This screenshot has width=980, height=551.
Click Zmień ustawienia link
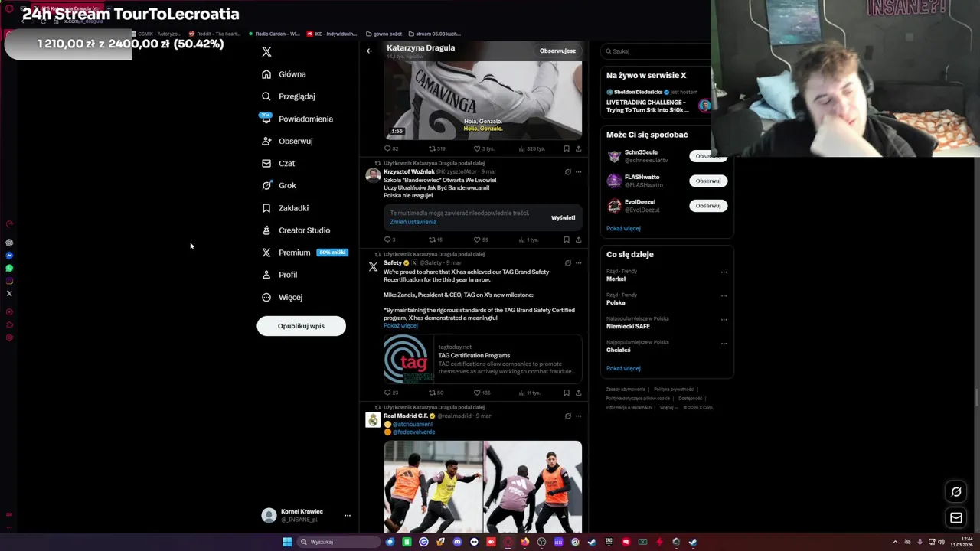tap(413, 222)
